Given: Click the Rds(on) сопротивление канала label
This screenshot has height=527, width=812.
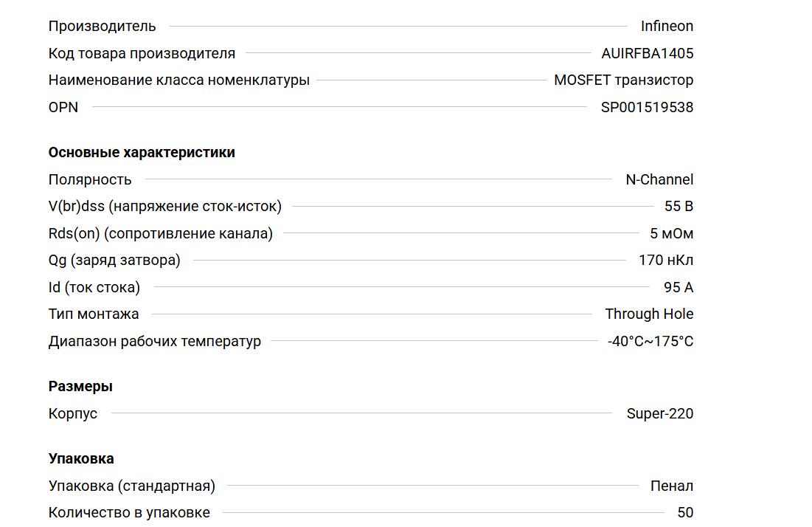Looking at the screenshot, I should [160, 234].
